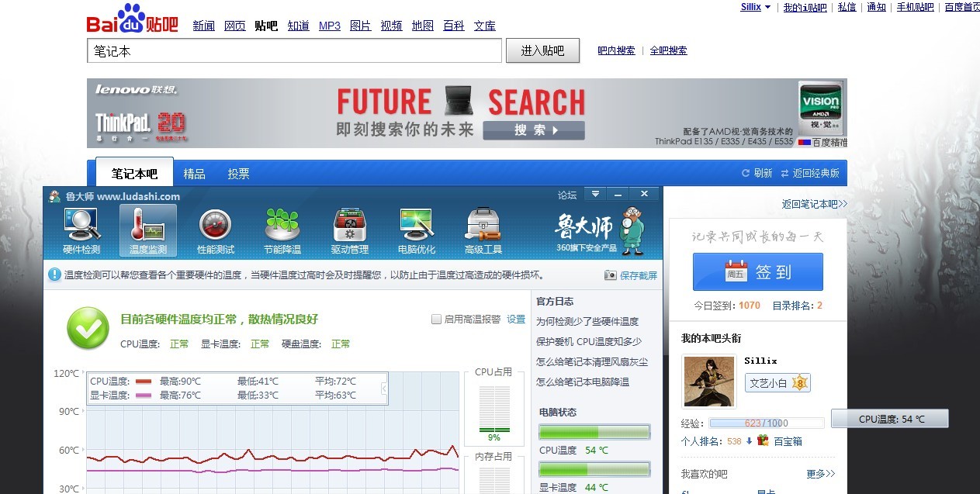980x494 pixels.
Task: Click 保存截屏 save screenshot link
Action: point(639,275)
